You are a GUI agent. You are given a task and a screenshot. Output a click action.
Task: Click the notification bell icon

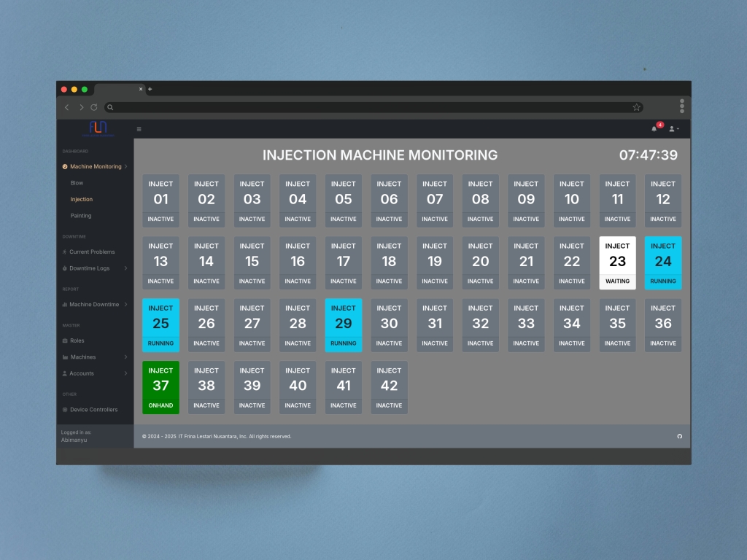coord(654,129)
